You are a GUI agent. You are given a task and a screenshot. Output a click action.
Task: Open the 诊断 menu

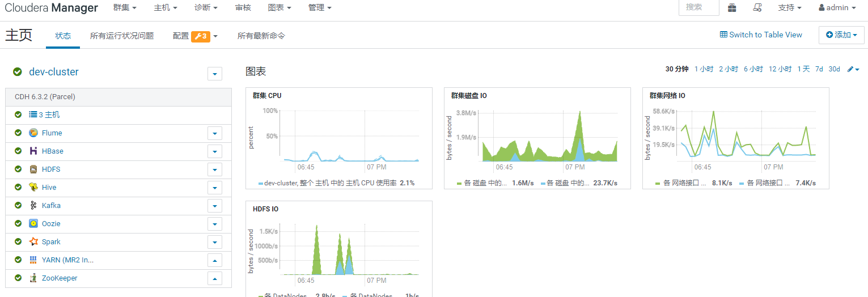[x=206, y=8]
